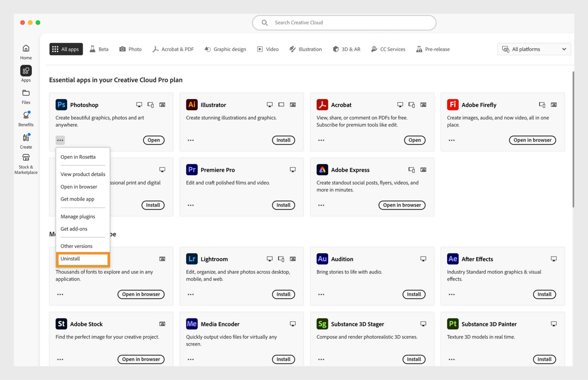Image resolution: width=588 pixels, height=380 pixels.
Task: Choose Open in Rosetta from the menu
Action: click(78, 157)
